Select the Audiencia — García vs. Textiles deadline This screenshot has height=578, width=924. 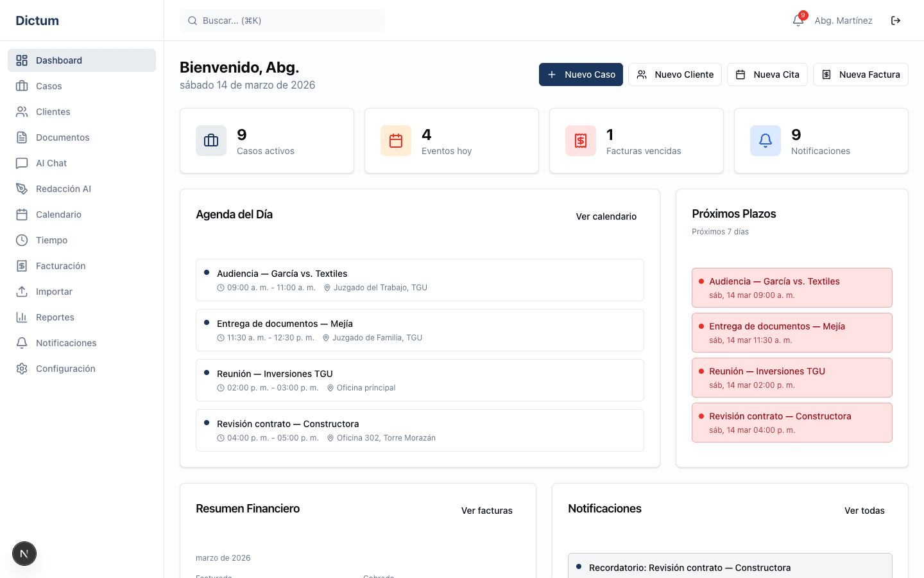click(x=791, y=287)
